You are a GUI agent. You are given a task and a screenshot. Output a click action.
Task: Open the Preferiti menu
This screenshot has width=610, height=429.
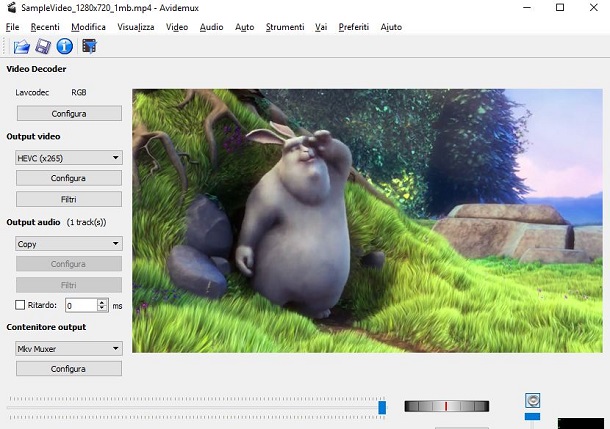(x=354, y=27)
